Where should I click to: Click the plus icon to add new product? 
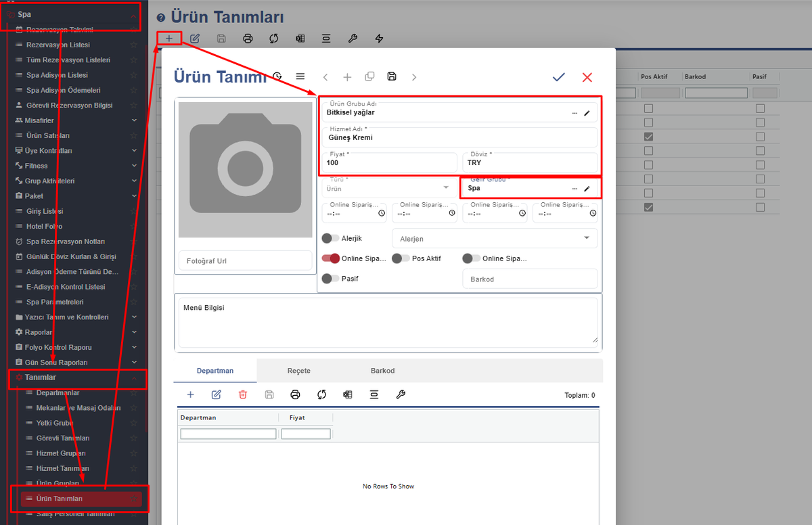click(169, 39)
